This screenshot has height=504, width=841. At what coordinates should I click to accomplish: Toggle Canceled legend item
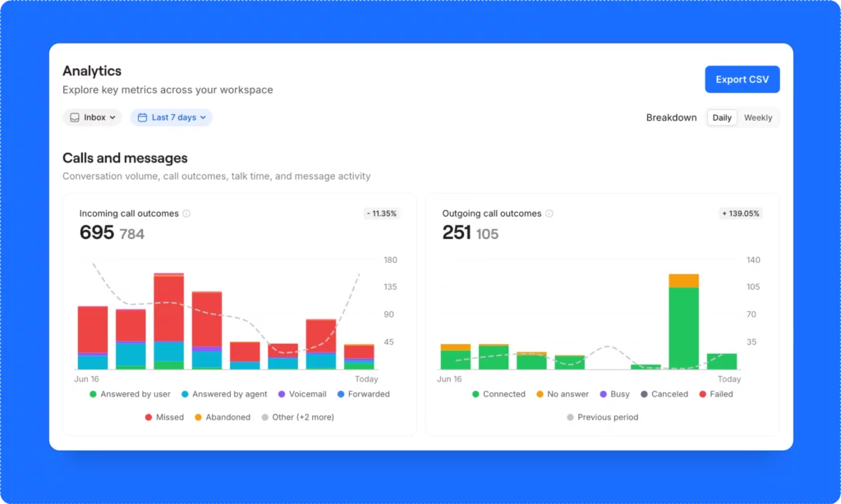[x=664, y=394]
